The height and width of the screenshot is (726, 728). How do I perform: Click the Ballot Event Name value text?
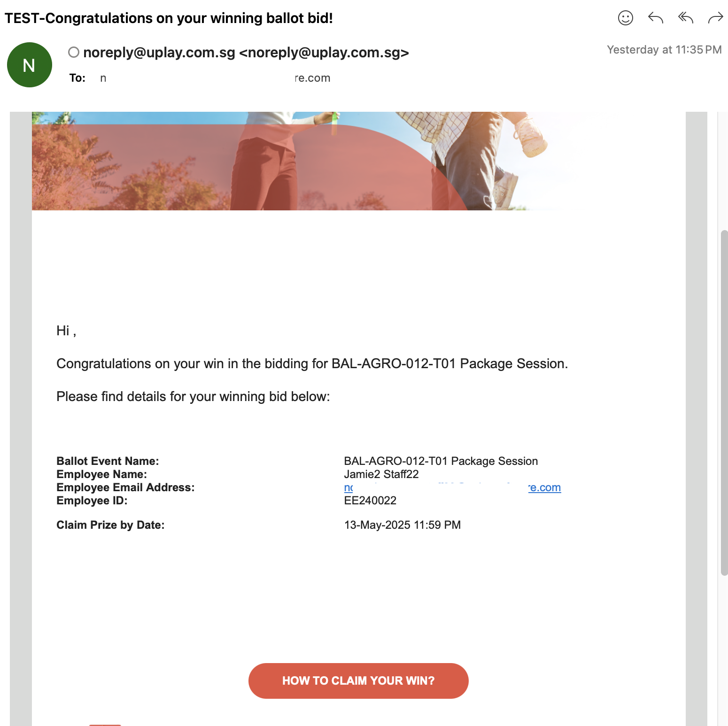[441, 461]
